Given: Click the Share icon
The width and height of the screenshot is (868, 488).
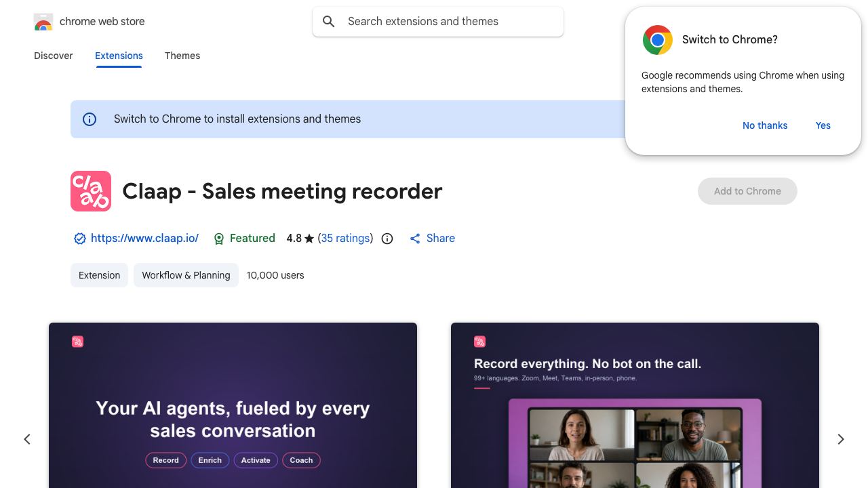Looking at the screenshot, I should [415, 239].
